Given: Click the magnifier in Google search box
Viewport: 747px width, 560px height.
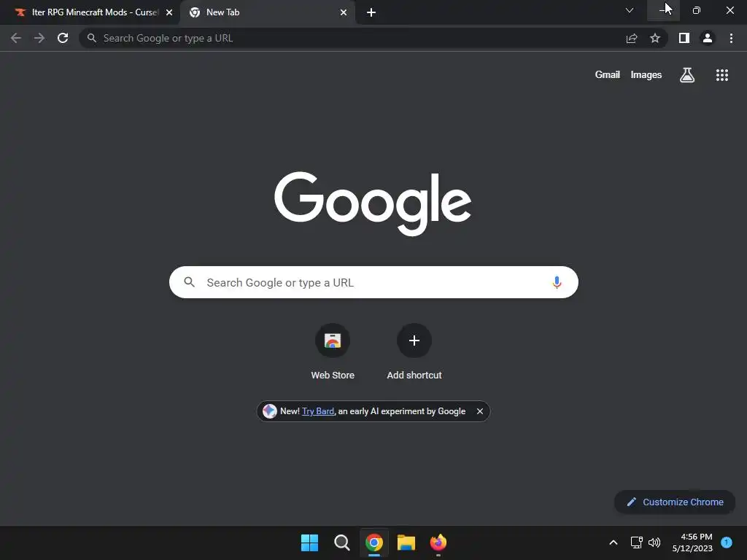Looking at the screenshot, I should coord(189,282).
